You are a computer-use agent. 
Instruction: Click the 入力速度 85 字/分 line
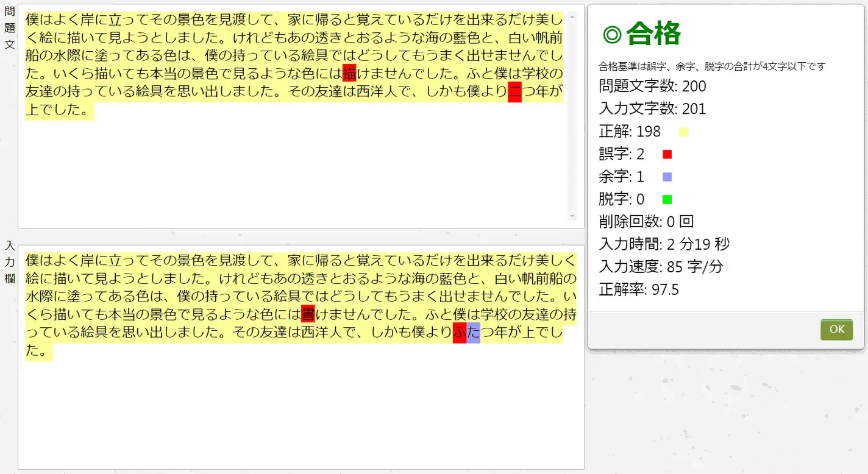[x=661, y=267]
